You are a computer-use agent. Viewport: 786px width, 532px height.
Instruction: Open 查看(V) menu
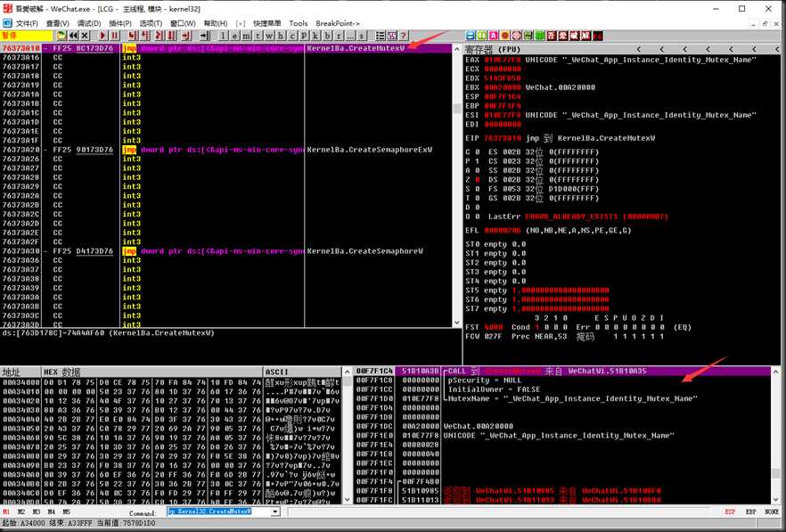point(58,23)
